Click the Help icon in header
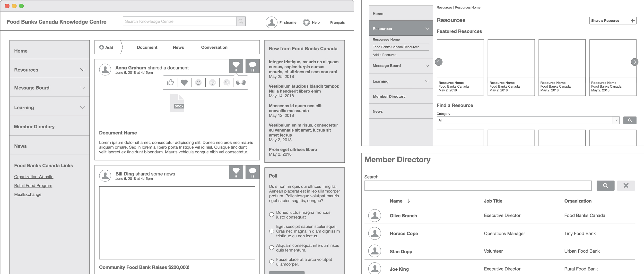Screen dimensions: 644x274 [306, 23]
